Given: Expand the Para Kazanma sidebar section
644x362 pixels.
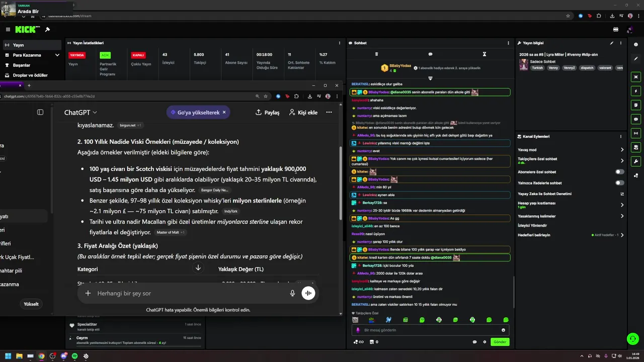Looking at the screenshot, I should click(57, 55).
